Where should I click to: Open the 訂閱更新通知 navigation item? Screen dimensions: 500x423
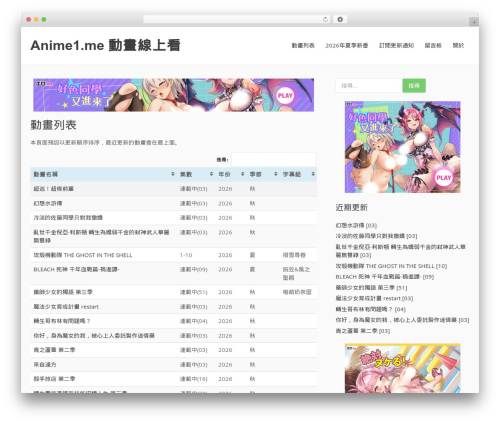396,46
